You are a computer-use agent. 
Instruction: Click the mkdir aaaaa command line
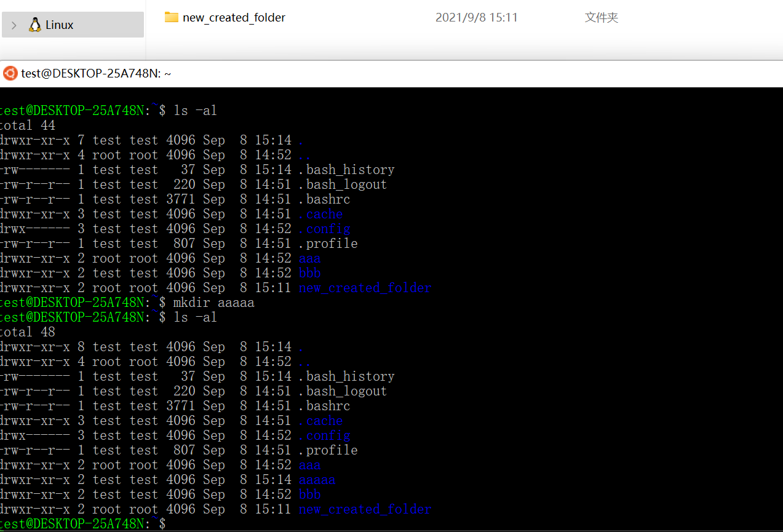[214, 303]
